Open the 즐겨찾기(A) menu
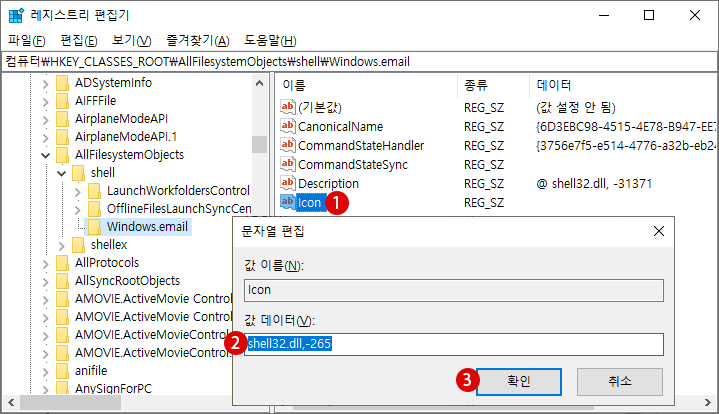The image size is (719, 414). [x=198, y=41]
